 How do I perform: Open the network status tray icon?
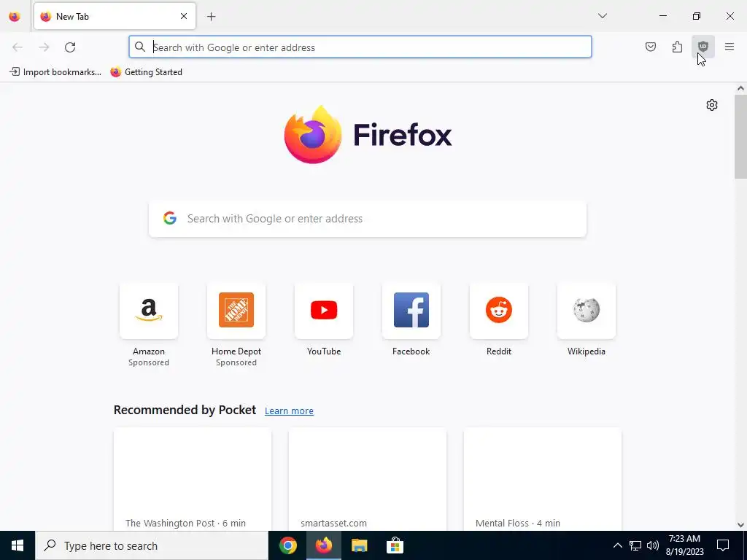click(635, 545)
